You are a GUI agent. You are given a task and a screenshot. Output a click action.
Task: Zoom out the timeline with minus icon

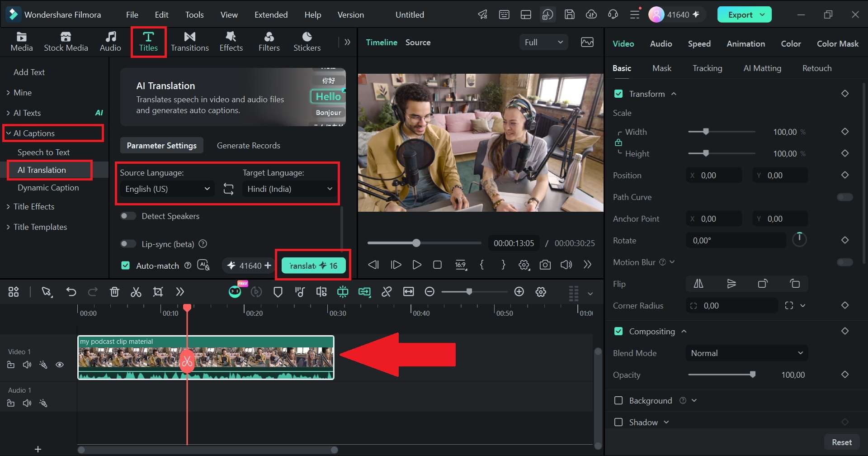coord(430,292)
